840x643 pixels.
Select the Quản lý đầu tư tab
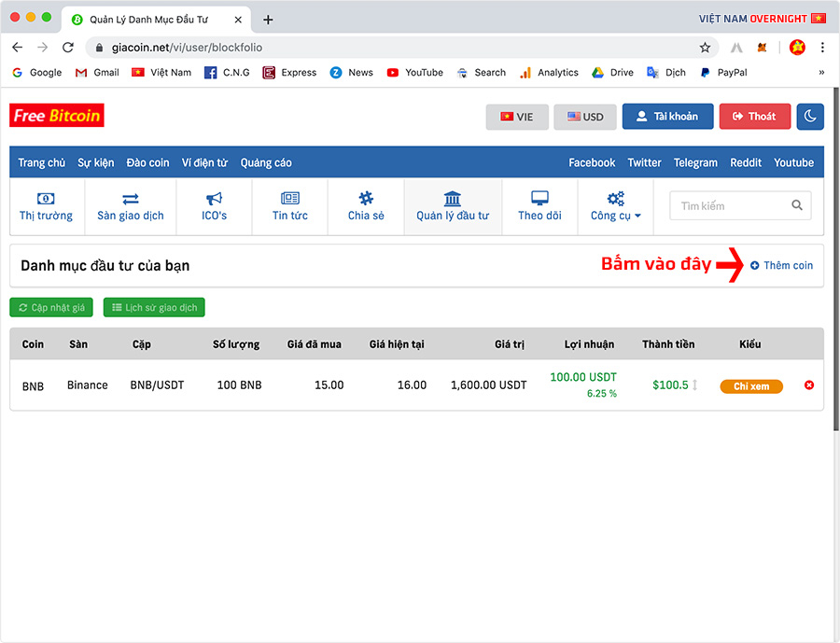453,206
